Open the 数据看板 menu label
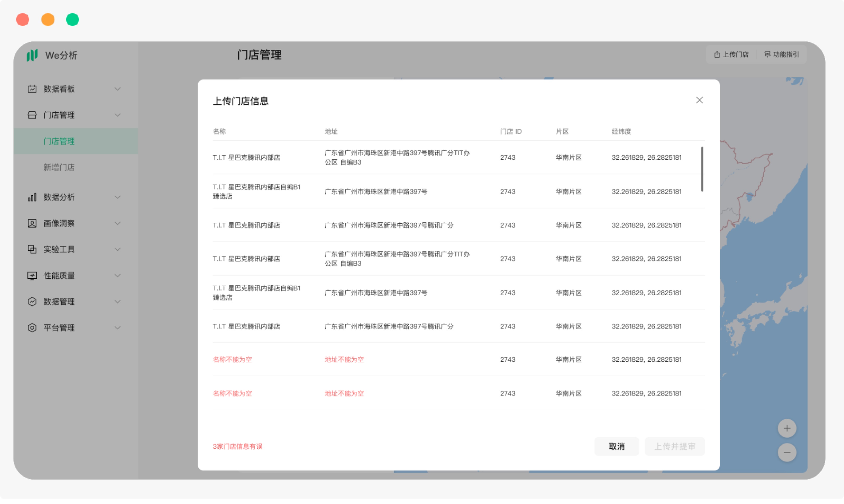844x504 pixels. (x=59, y=89)
